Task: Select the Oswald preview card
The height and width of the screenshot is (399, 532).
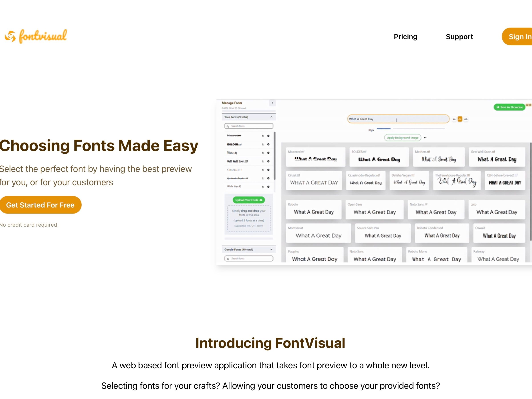Action: 499,233
